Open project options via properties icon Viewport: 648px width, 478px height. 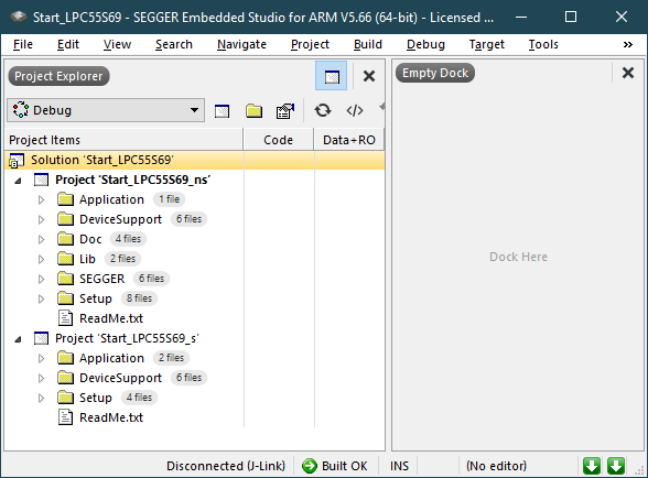click(x=285, y=111)
